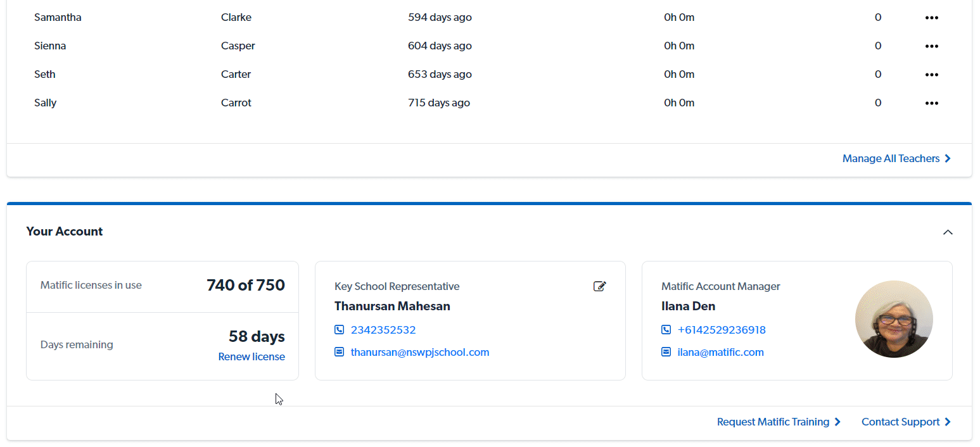This screenshot has height=447, width=980.
Task: Open Manage All Teachers
Action: (891, 158)
